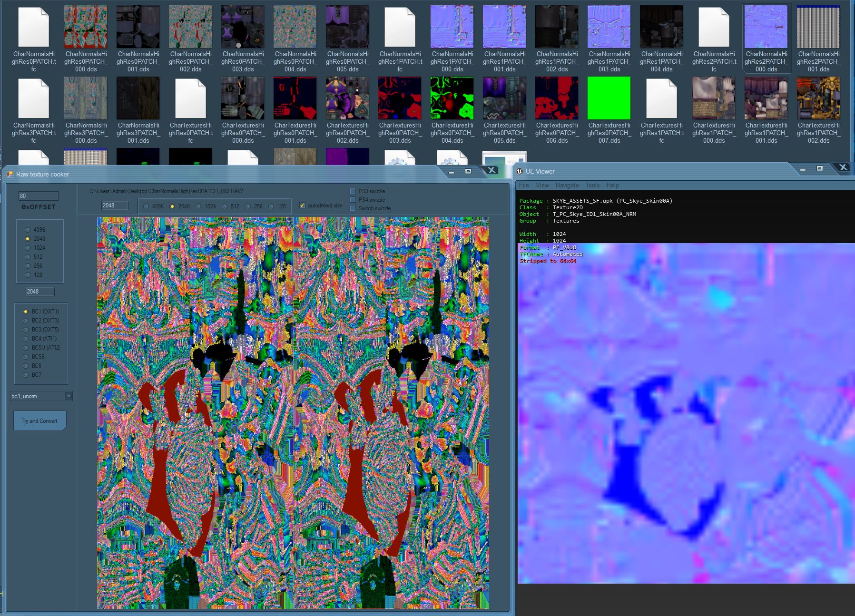
Task: Open CharNormalsHighRes0PATCH.tfc blank file icon
Action: (x=33, y=27)
